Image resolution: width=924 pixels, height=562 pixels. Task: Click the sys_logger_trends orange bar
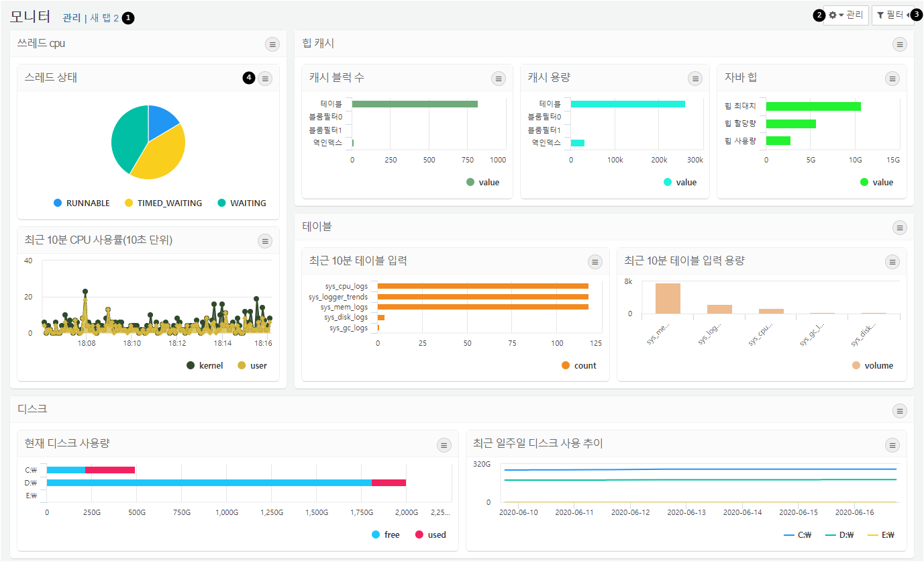[483, 297]
